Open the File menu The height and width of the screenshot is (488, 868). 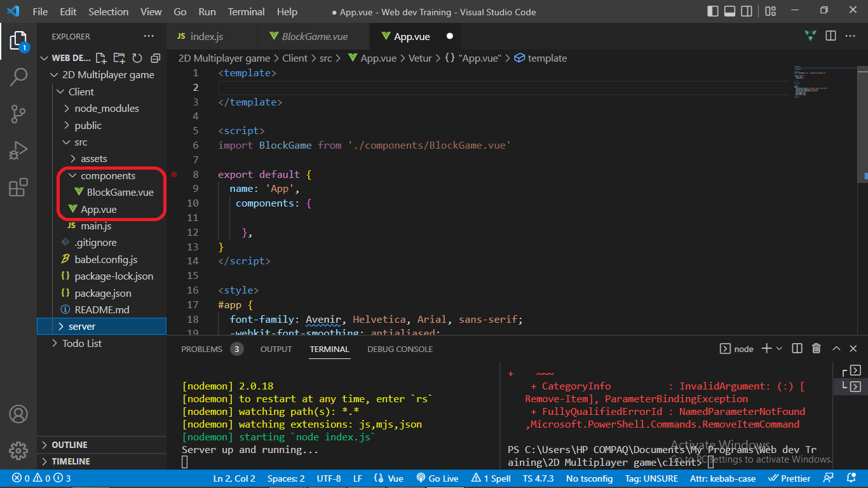click(40, 11)
